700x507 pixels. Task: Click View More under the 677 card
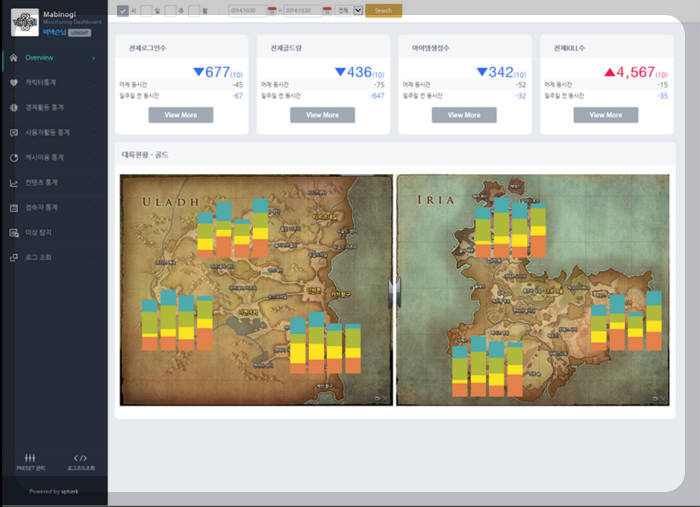coord(181,115)
